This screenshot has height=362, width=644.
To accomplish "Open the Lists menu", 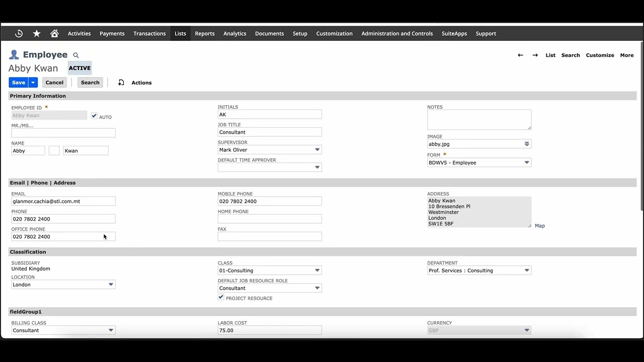I will [x=180, y=34].
